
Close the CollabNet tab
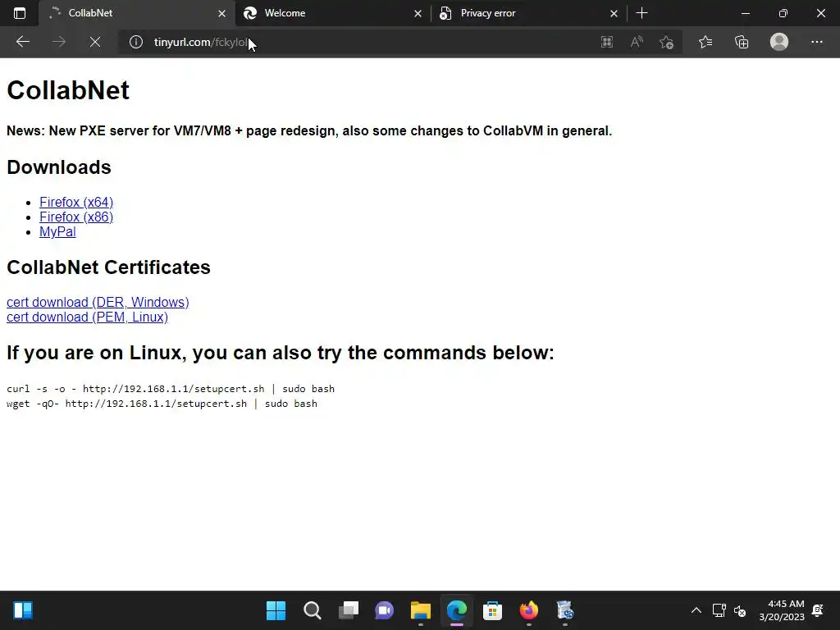coord(221,13)
